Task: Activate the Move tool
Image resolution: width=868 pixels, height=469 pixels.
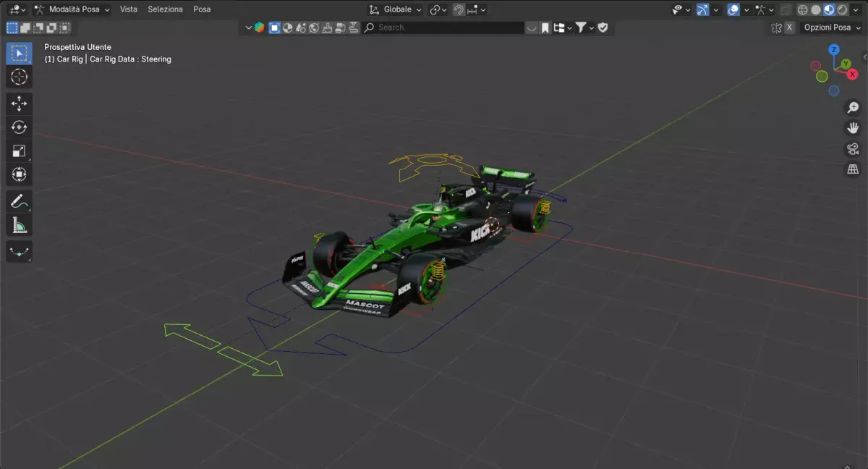Action: [20, 103]
